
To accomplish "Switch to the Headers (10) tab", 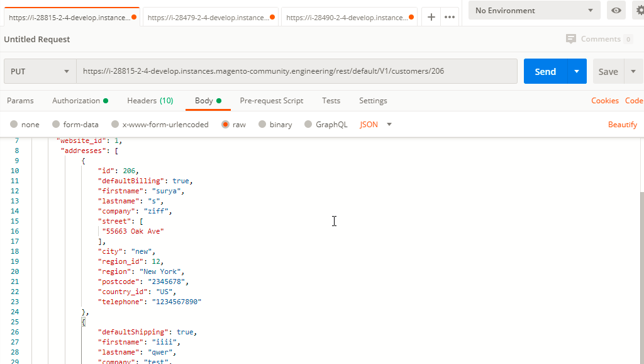I will (x=150, y=101).
